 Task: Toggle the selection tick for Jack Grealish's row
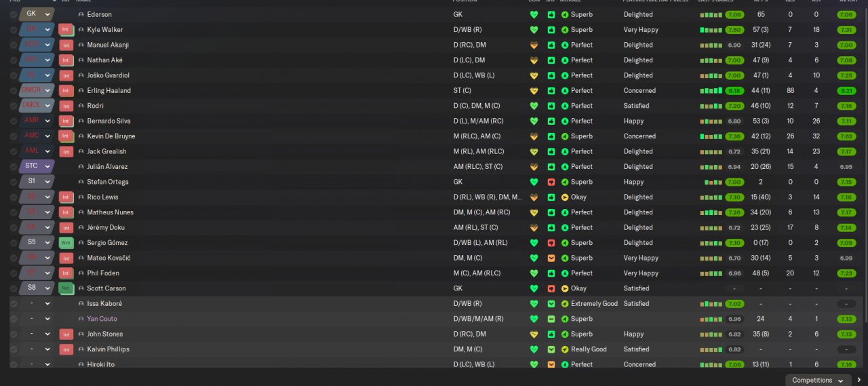pos(14,151)
